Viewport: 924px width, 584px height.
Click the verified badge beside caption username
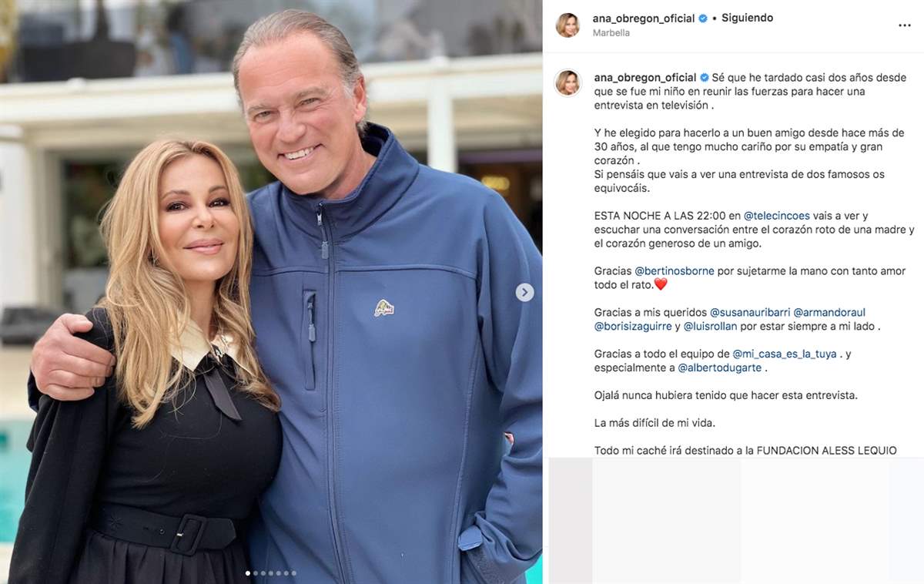(704, 78)
